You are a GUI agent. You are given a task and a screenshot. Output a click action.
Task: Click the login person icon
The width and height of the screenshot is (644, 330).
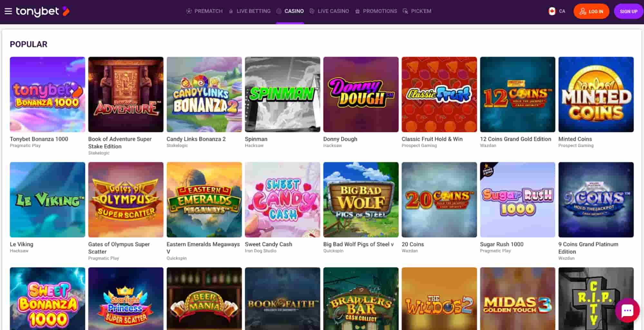[x=583, y=11]
